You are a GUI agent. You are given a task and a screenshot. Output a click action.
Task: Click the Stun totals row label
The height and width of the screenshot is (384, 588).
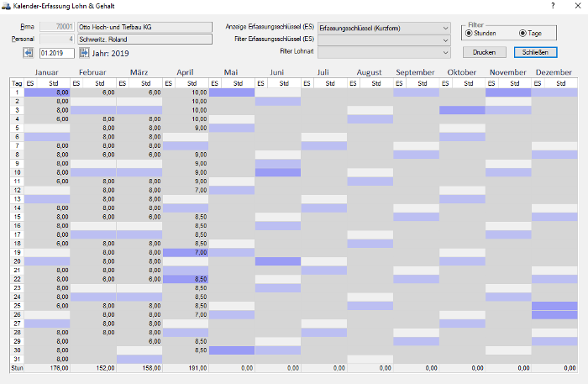pos(17,368)
